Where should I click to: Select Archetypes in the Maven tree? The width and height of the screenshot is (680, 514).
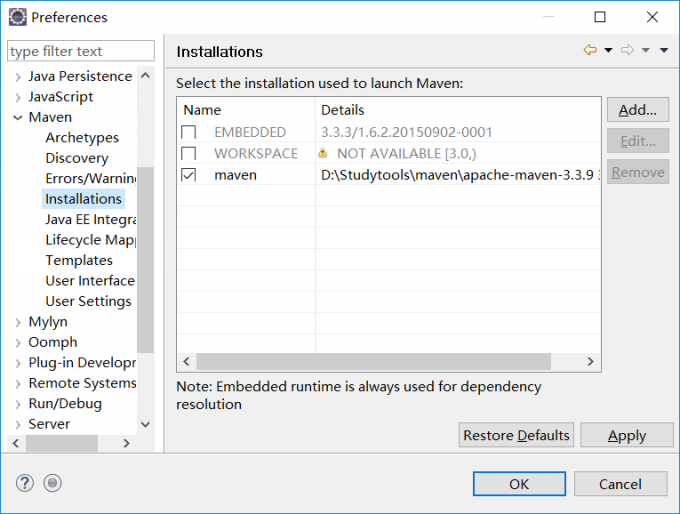82,138
